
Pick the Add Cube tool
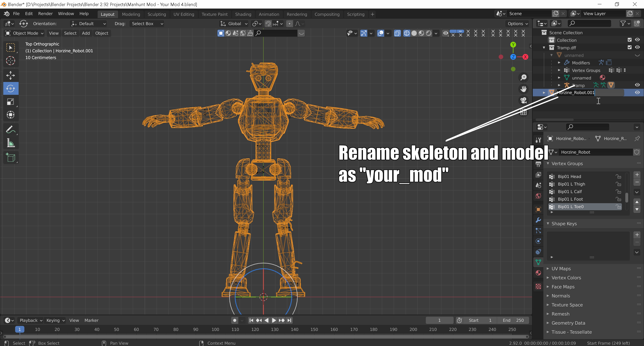click(x=11, y=158)
